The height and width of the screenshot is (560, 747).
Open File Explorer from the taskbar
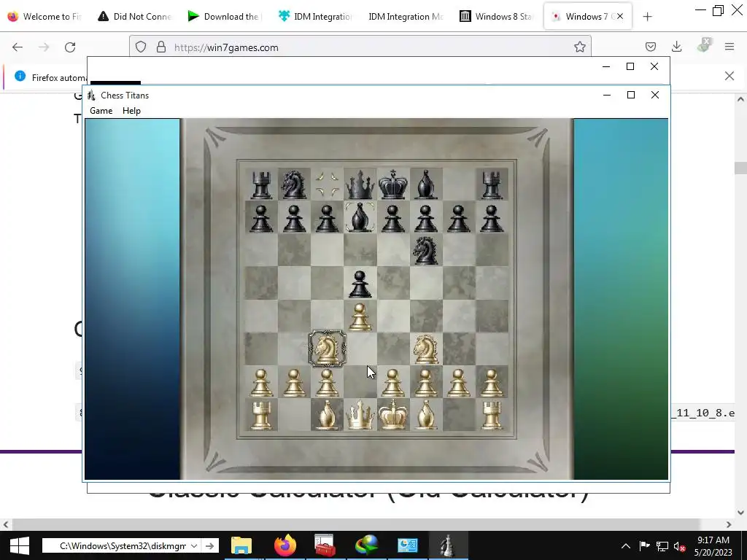tap(241, 545)
